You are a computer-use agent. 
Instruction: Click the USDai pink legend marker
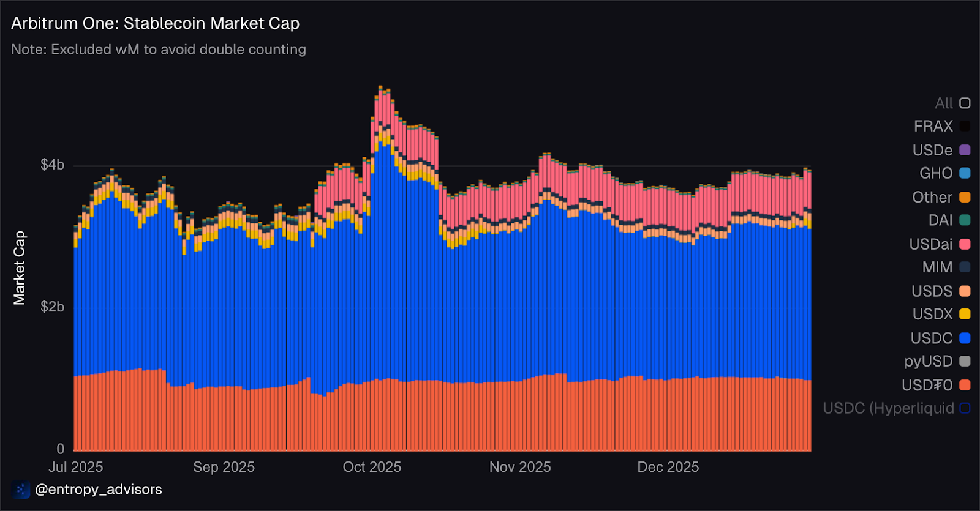point(965,244)
